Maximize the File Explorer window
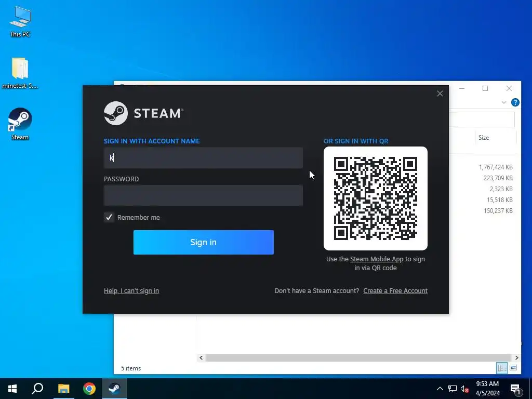This screenshot has width=532, height=399. 485,88
